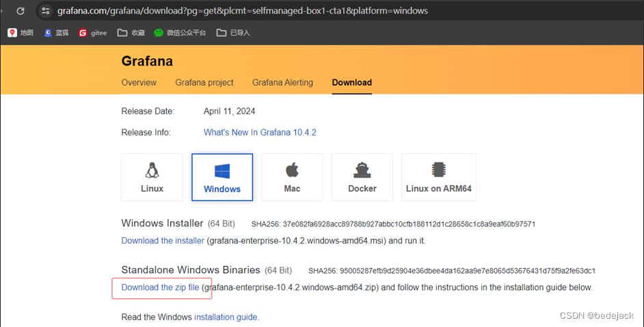
Task: Open the gitee bookmark
Action: point(93,32)
